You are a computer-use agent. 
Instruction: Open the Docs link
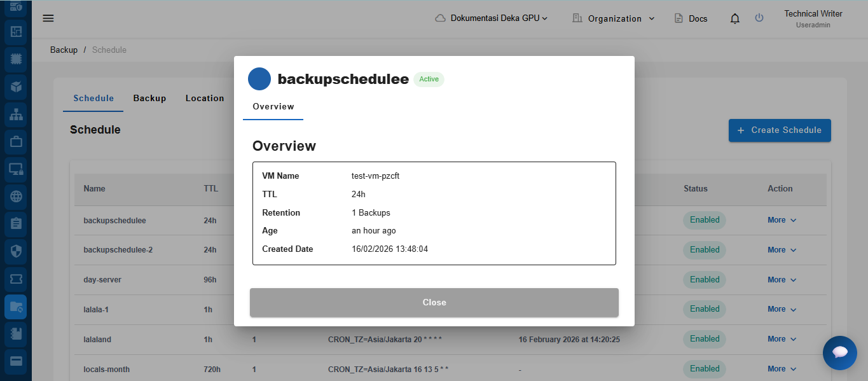click(x=691, y=18)
